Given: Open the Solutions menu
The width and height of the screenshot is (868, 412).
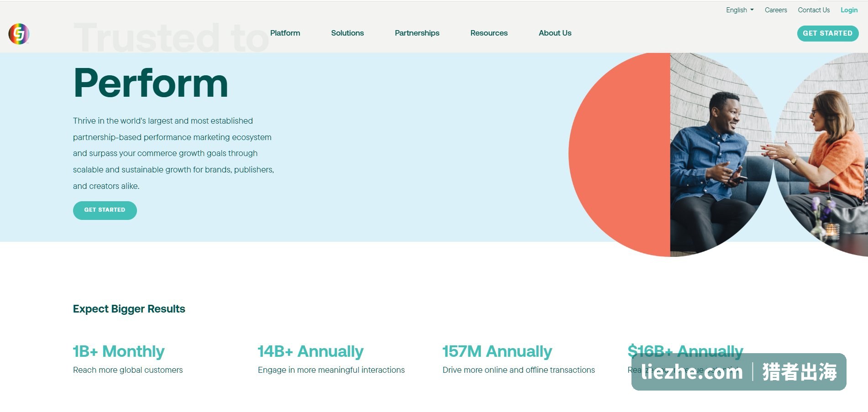Looking at the screenshot, I should (x=347, y=33).
